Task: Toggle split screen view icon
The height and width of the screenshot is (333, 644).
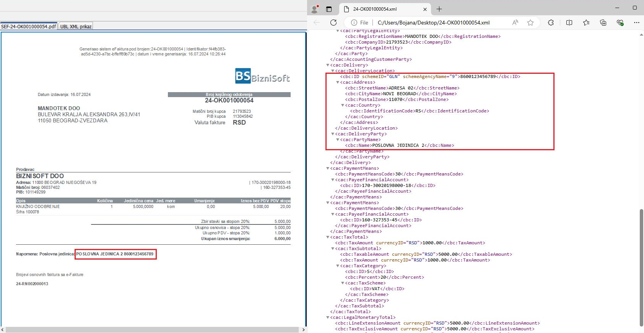Action: (x=569, y=23)
